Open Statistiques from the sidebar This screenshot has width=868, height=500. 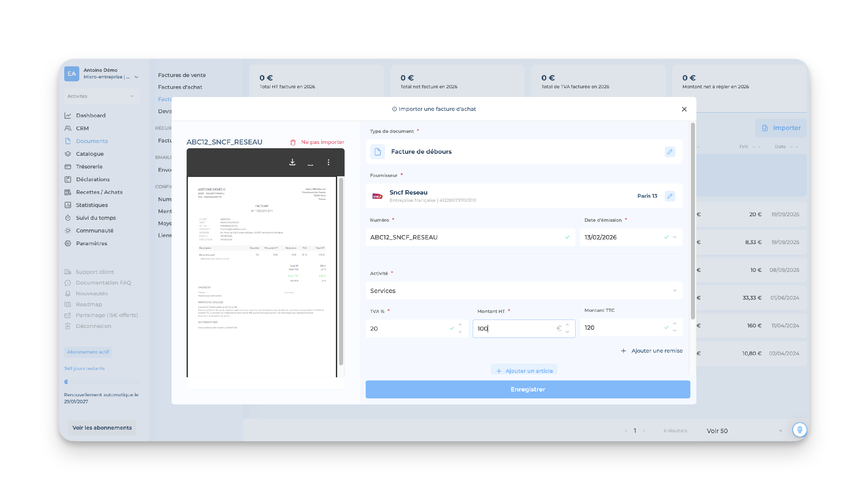point(92,205)
